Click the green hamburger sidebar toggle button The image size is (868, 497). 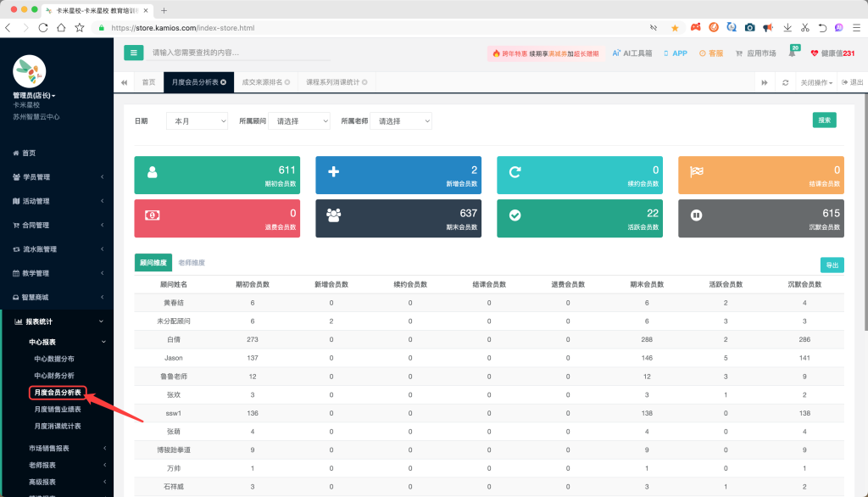(134, 53)
